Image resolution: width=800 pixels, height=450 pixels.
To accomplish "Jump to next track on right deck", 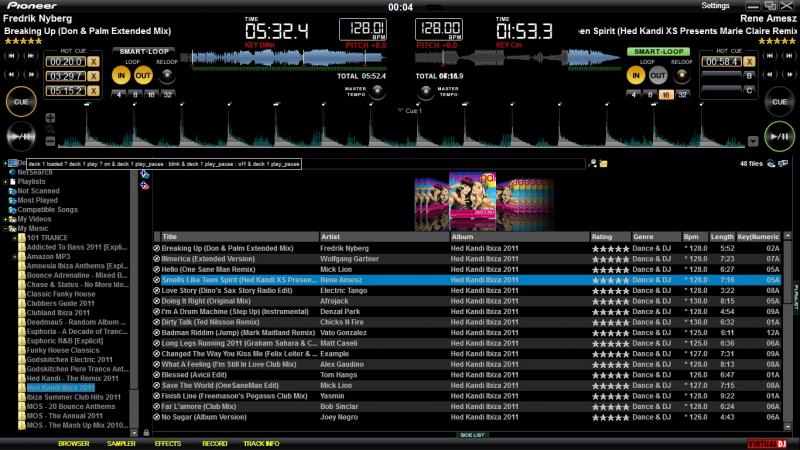I will coord(789,56).
